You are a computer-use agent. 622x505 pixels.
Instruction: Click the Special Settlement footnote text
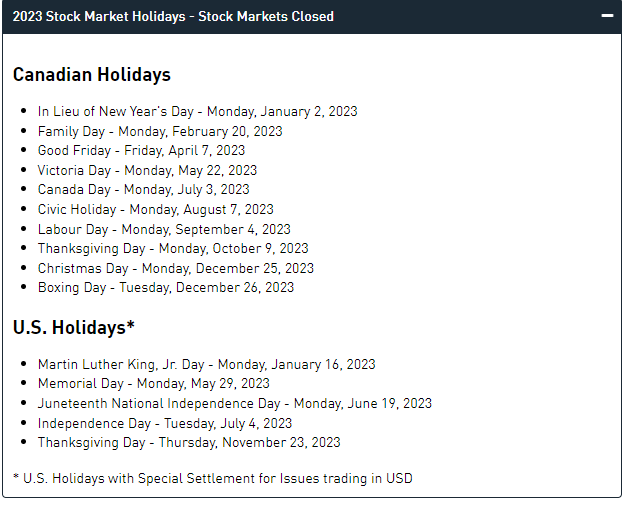212,478
